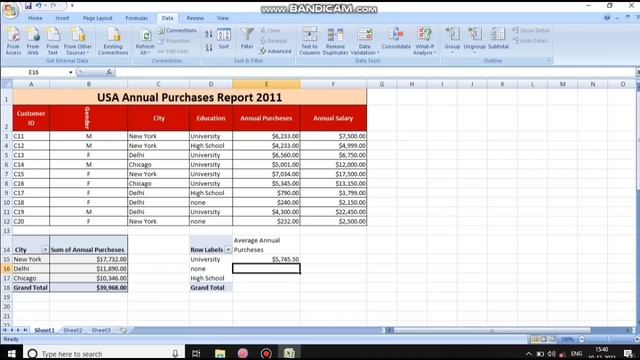Open From Other Sources menu
640x360 pixels.
pos(78,41)
